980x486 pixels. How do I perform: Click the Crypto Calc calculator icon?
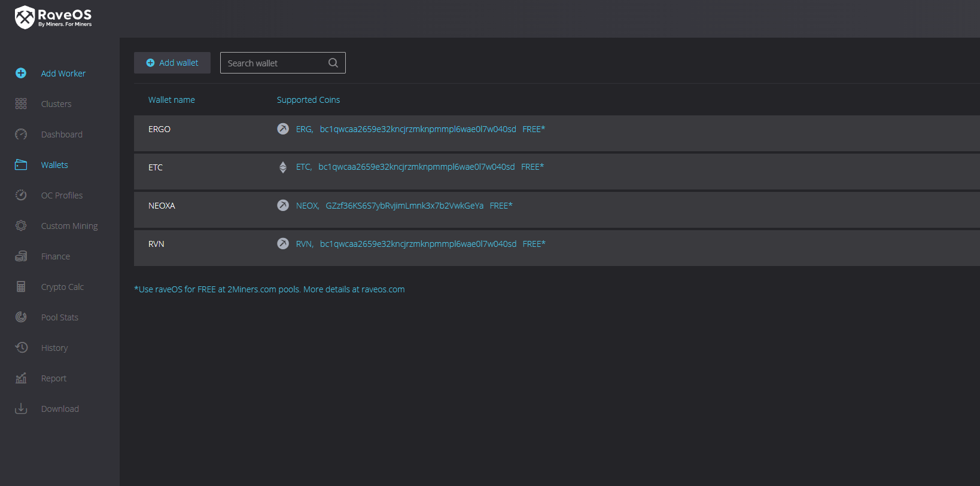[21, 286]
